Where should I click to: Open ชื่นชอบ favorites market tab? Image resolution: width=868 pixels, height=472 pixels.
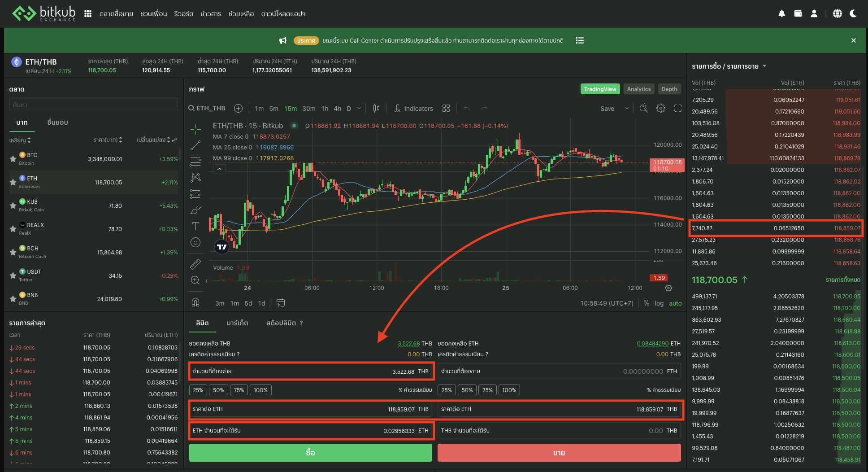coord(57,122)
